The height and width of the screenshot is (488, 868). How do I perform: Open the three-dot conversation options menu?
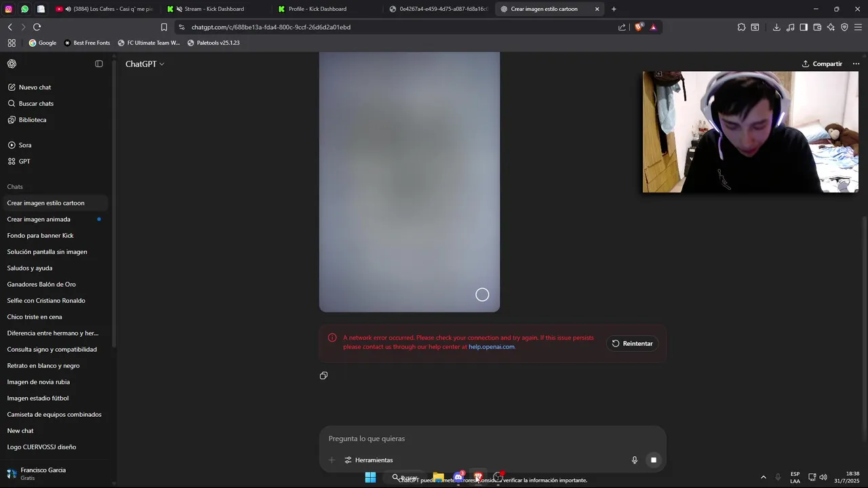(x=856, y=64)
